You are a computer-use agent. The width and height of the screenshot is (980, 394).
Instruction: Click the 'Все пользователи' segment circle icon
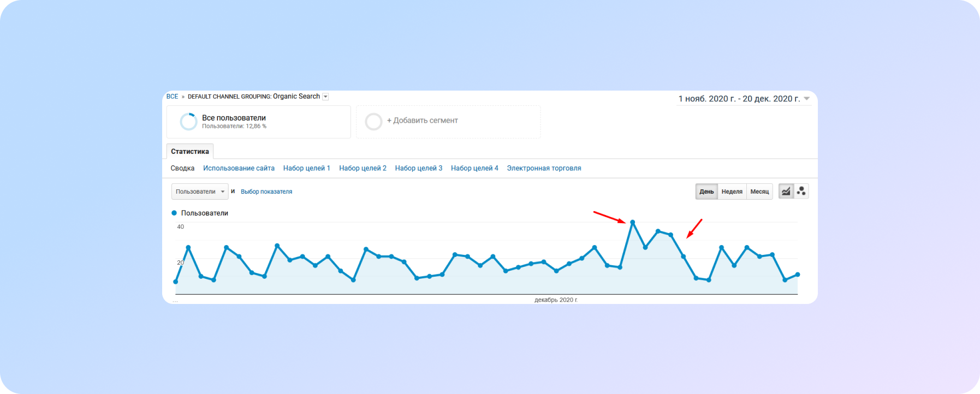click(x=188, y=122)
